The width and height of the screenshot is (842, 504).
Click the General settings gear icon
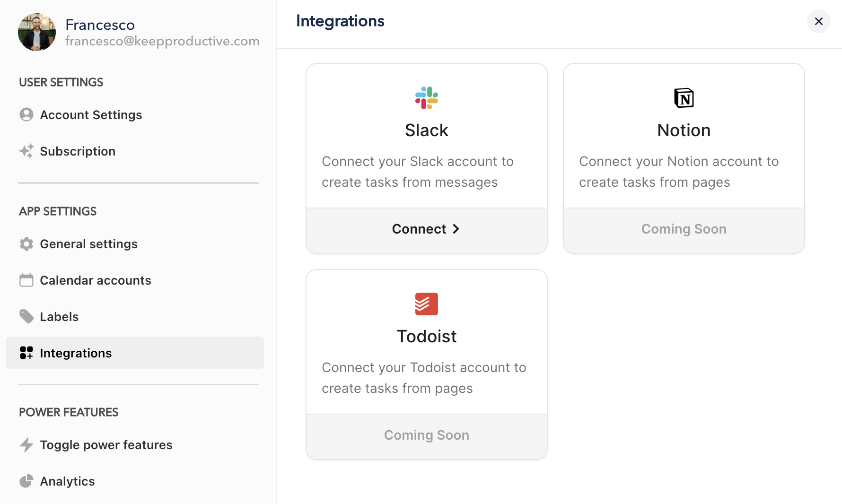26,244
